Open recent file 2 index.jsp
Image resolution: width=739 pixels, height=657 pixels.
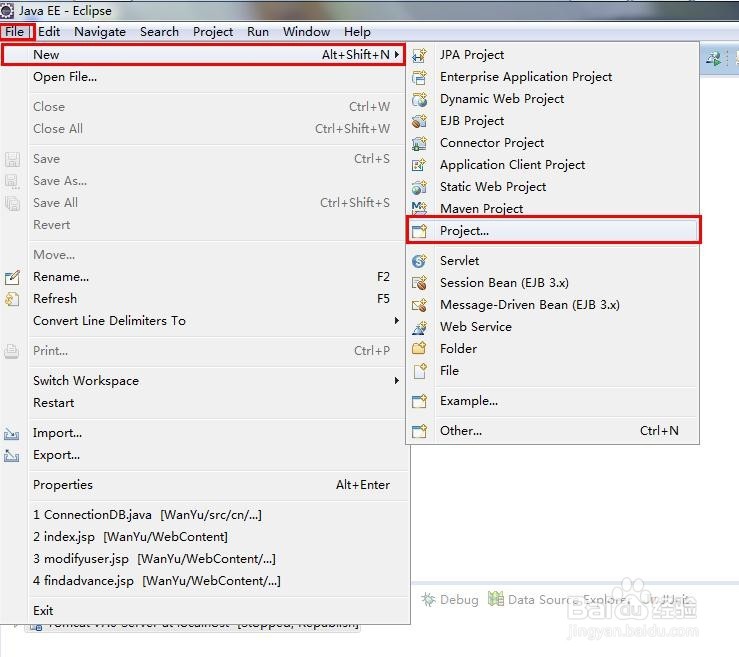tap(203, 537)
